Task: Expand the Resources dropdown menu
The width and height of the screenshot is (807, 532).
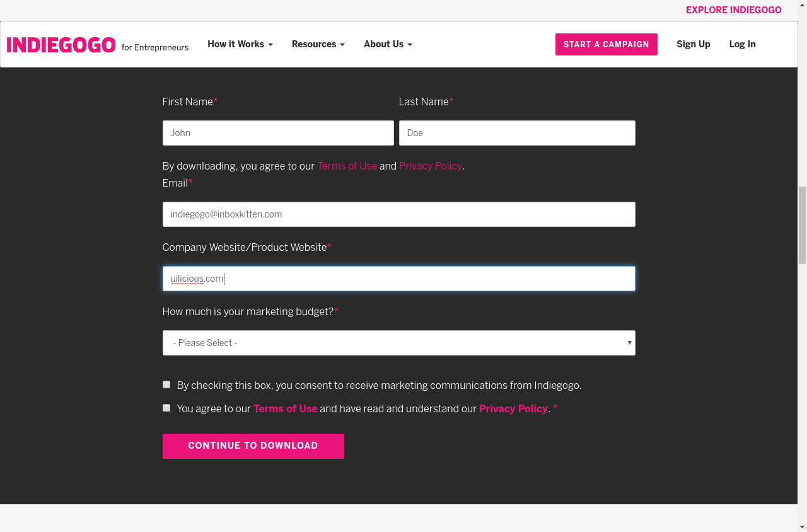Action: (318, 44)
